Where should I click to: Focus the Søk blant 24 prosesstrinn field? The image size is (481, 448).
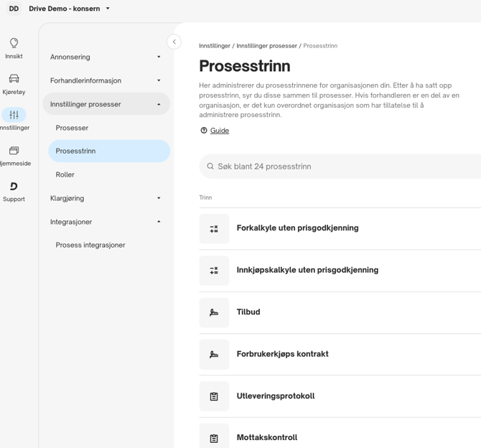tap(340, 167)
